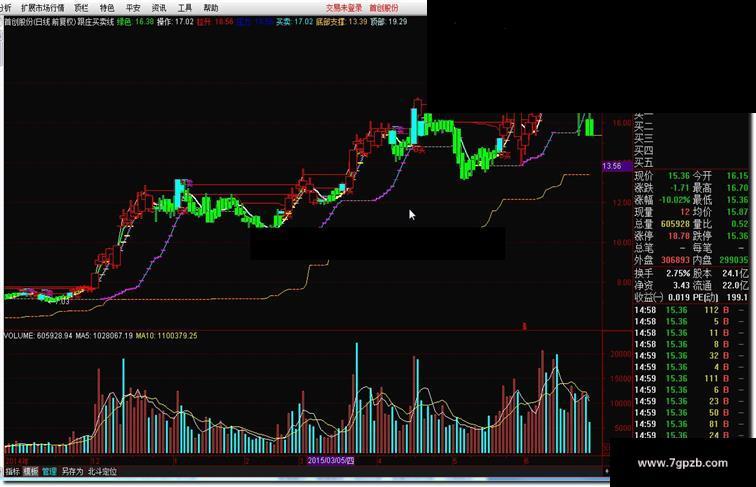Select the 模板 tab at bottom
This screenshot has height=487, width=756.
(30, 472)
